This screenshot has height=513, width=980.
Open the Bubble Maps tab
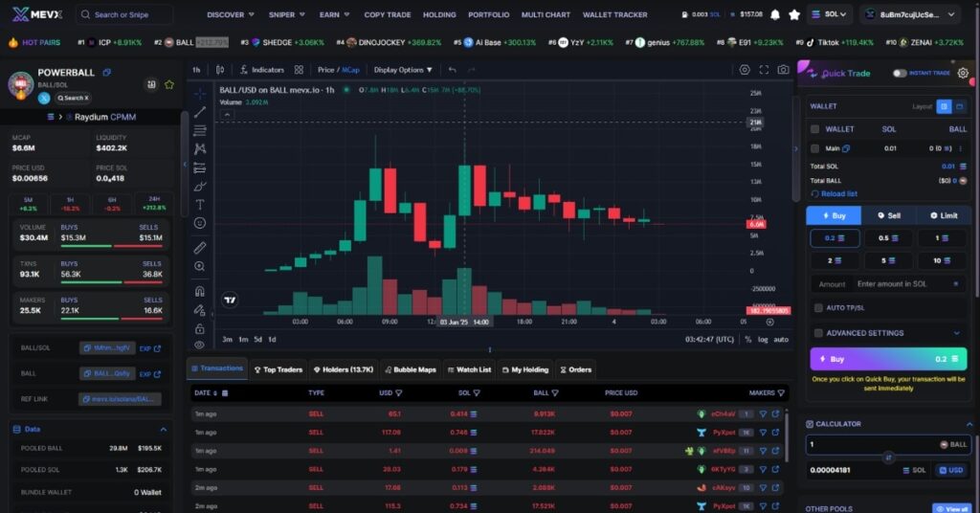(410, 369)
